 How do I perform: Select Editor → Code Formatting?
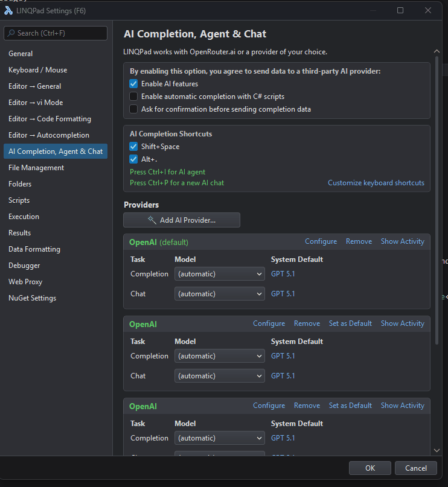(x=50, y=119)
